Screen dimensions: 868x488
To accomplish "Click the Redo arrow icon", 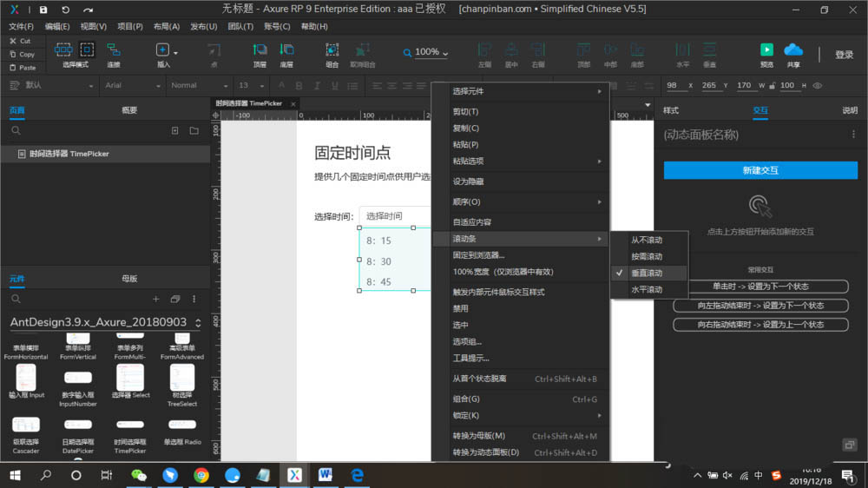I will pos(88,10).
